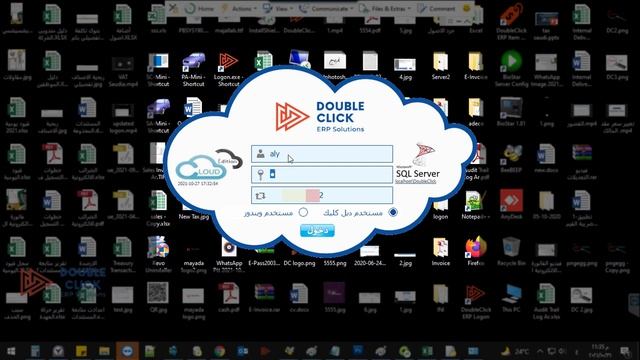Open the Recycle Bin desktop icon
This screenshot has height=360, width=640.
[511, 251]
